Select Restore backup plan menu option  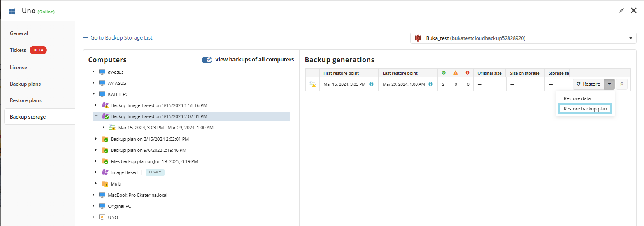585,109
